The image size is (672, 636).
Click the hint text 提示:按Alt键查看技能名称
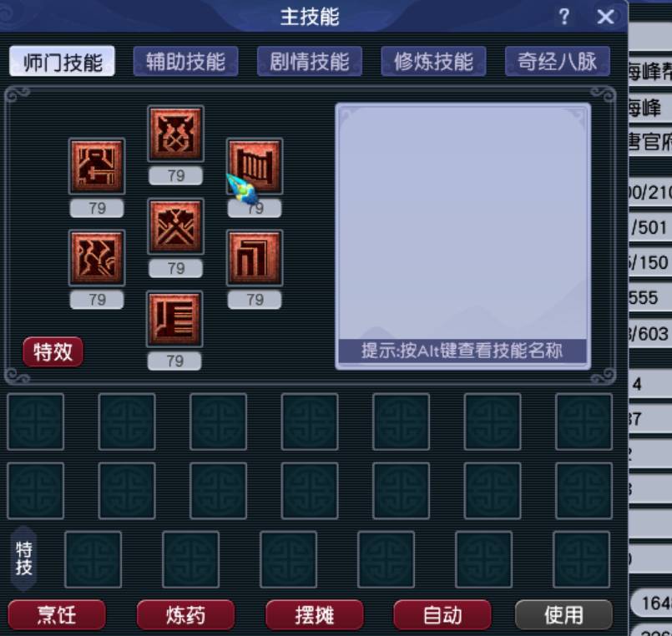pos(462,351)
